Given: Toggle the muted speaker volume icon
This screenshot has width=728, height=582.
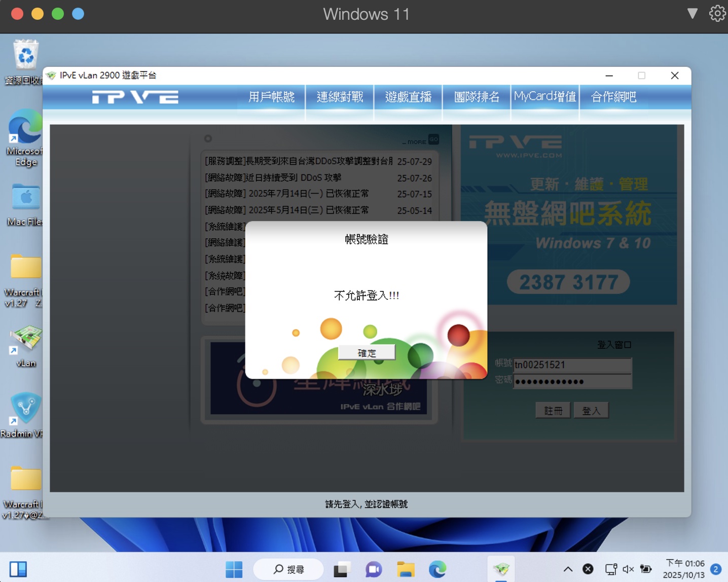Looking at the screenshot, I should pyautogui.click(x=628, y=569).
